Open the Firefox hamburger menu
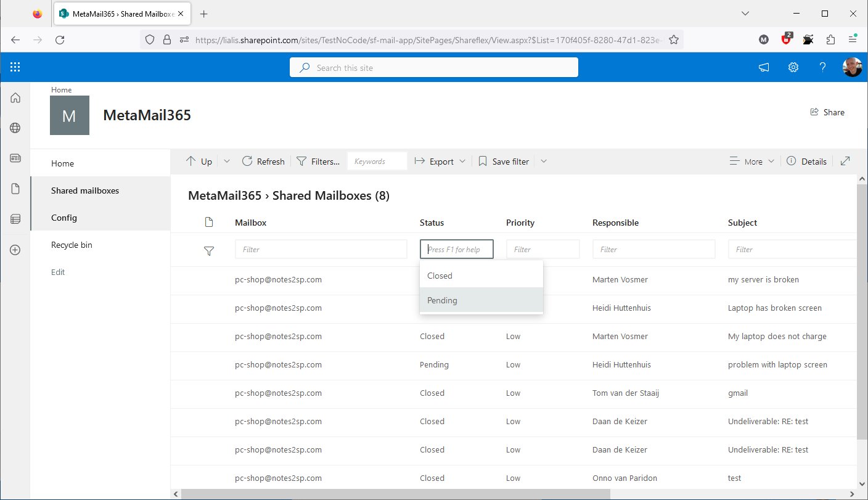 coord(852,39)
